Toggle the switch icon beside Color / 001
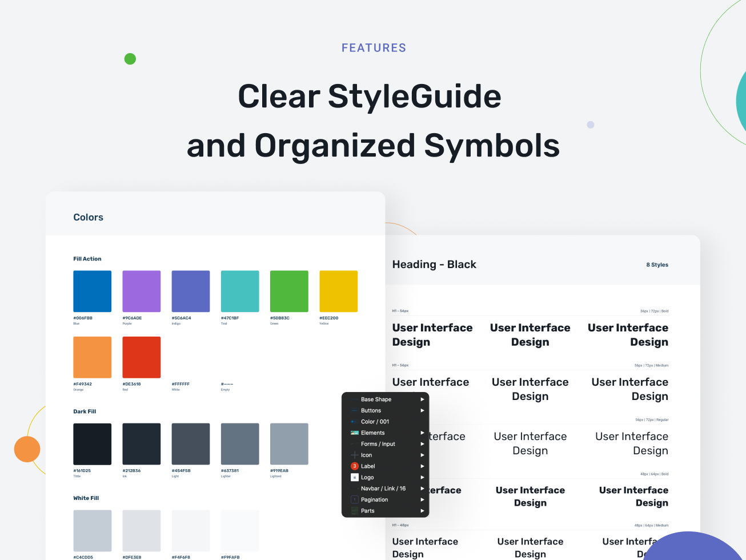The image size is (746, 560). click(x=355, y=421)
